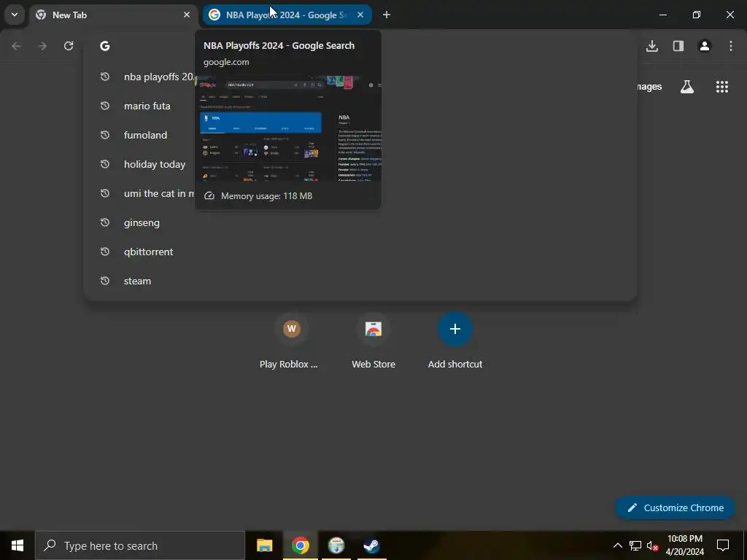
Task: Select the 'mario futa' suggestion
Action: 360,106
